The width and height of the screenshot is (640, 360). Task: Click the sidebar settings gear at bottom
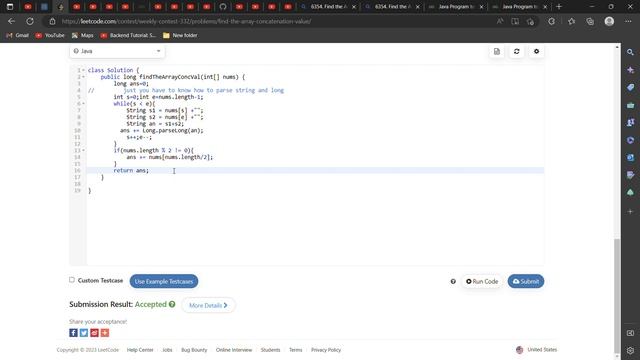coord(630,350)
